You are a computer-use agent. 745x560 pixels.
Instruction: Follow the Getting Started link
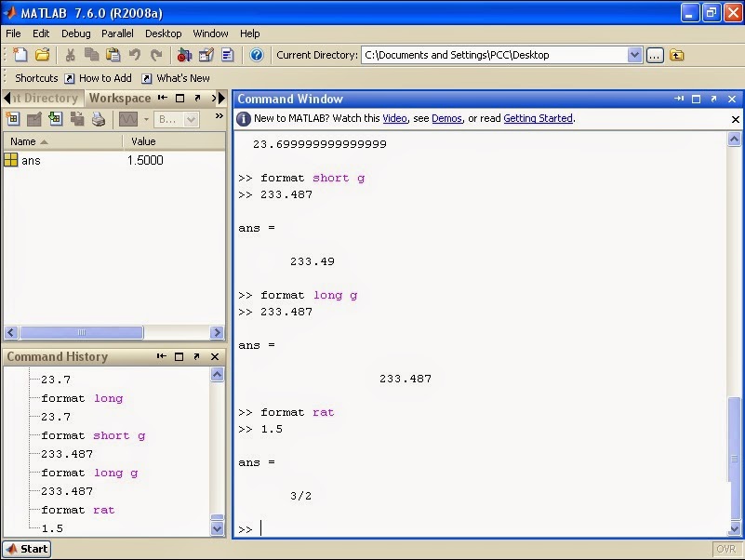click(538, 118)
